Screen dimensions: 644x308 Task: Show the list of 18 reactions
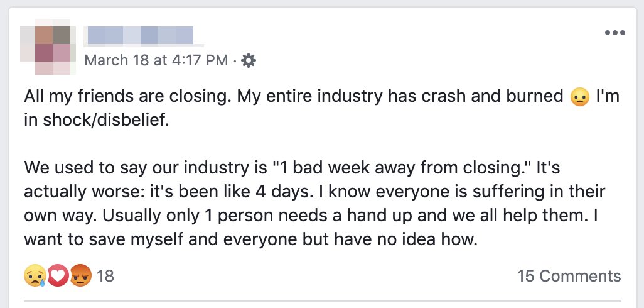(105, 275)
